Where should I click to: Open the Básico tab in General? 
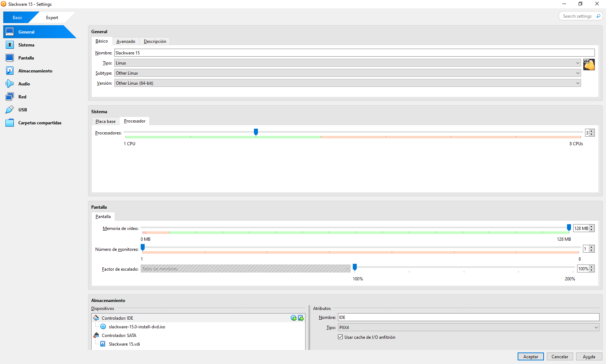pos(102,41)
